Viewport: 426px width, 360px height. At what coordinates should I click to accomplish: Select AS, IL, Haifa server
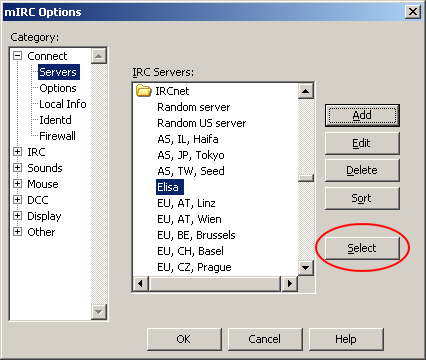pos(188,139)
